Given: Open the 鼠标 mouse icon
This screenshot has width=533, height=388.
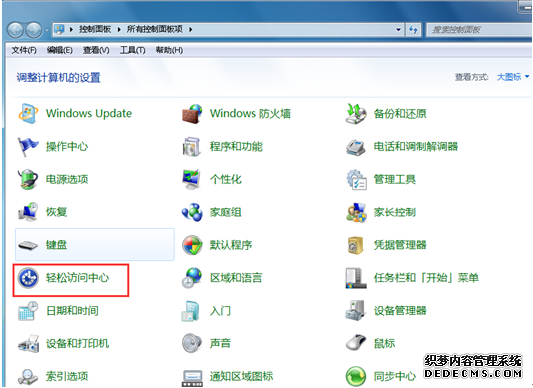Looking at the screenshot, I should click(x=356, y=343).
